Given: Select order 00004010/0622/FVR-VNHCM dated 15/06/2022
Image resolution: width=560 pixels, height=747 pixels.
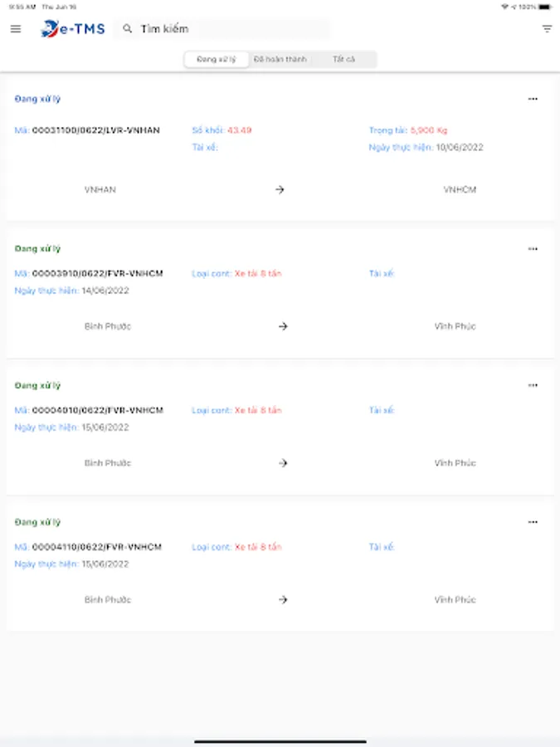Looking at the screenshot, I should coord(97,410).
